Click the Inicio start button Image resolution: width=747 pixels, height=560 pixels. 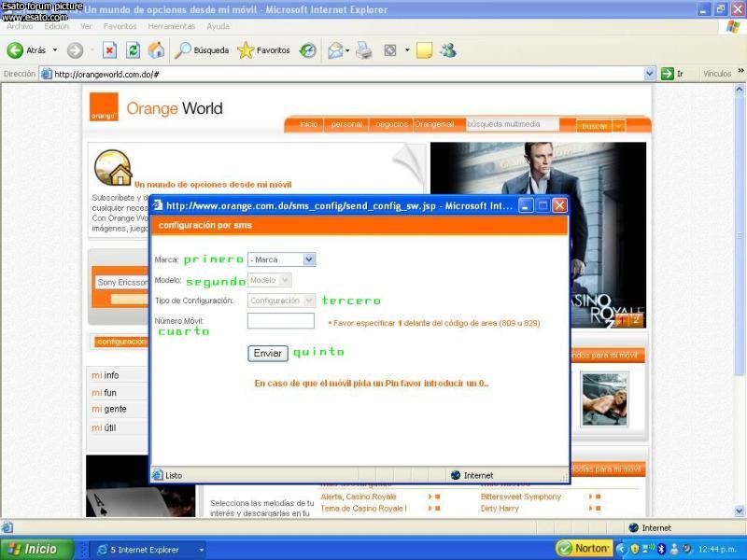(37, 549)
